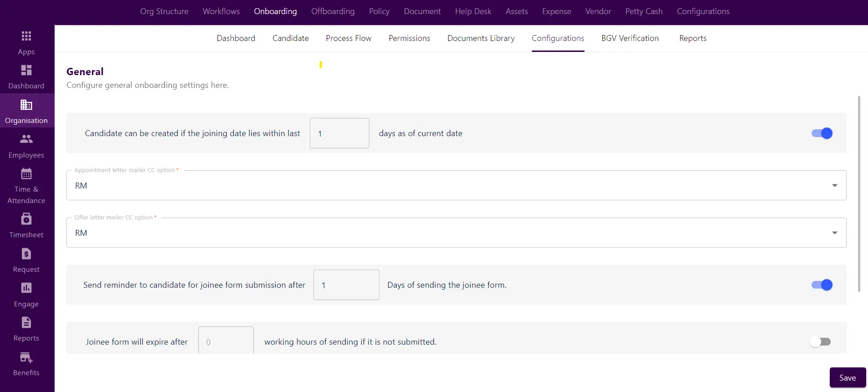Open the Expense top menu
This screenshot has width=868, height=392.
[556, 11]
